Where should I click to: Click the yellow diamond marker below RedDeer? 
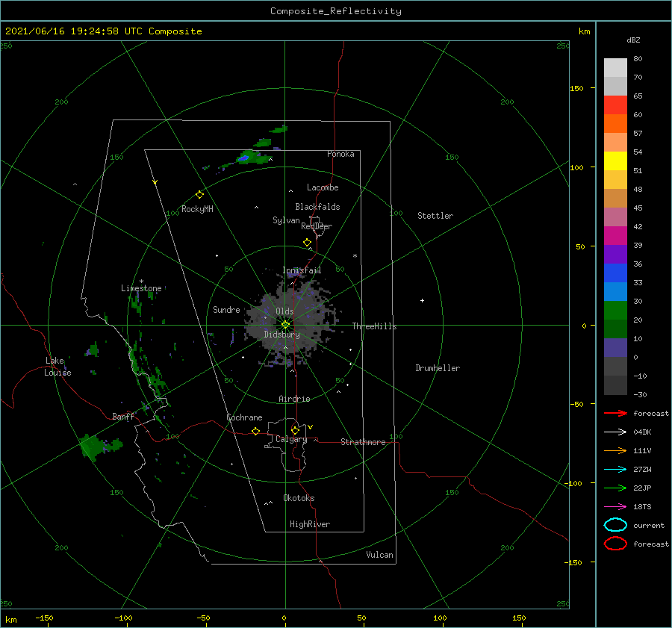[308, 243]
